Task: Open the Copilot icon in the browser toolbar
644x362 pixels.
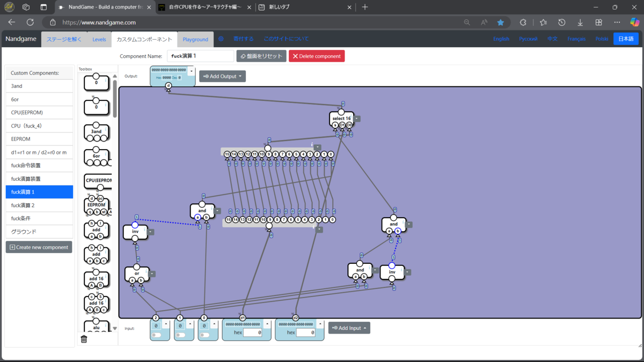Action: tap(634, 23)
